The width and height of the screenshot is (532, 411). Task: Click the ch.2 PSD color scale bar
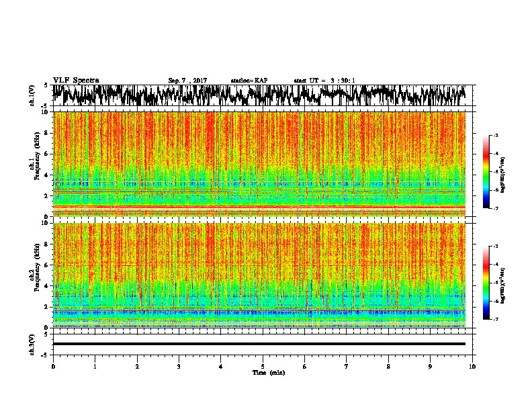[486, 283]
